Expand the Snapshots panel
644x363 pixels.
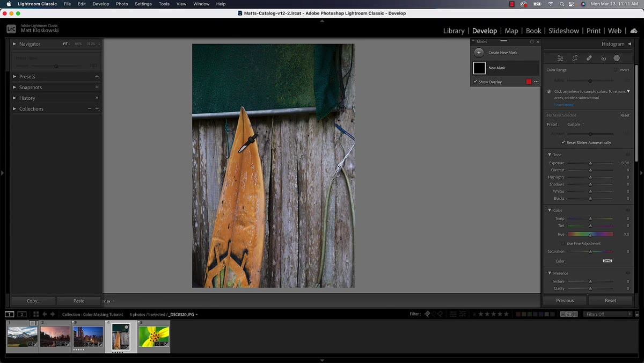(x=14, y=87)
